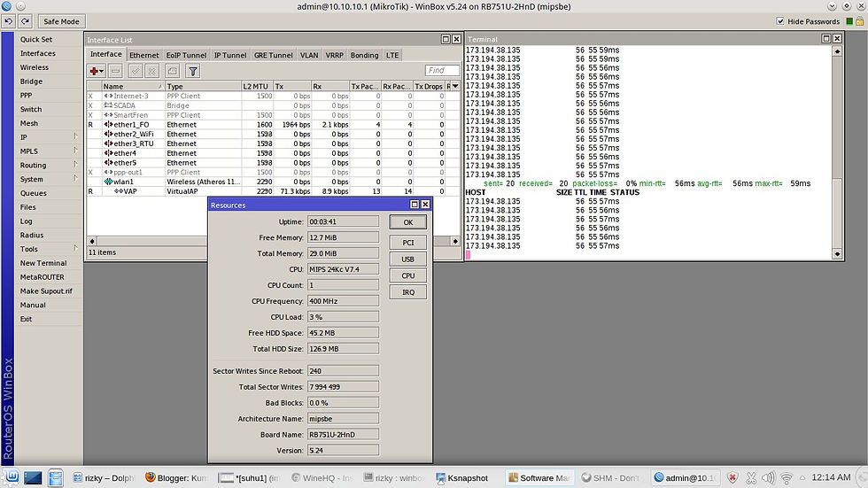Click the Find input field in Interface List
The image size is (868, 488).
point(442,70)
